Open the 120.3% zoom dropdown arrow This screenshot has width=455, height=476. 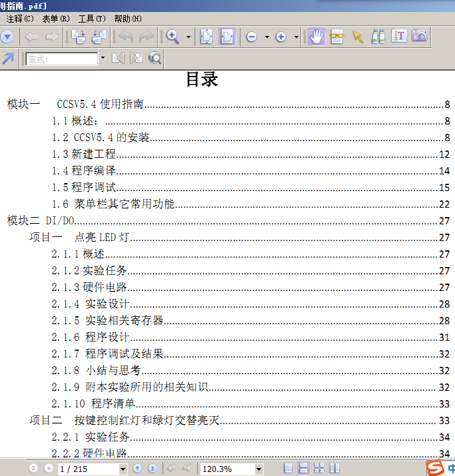point(258,469)
